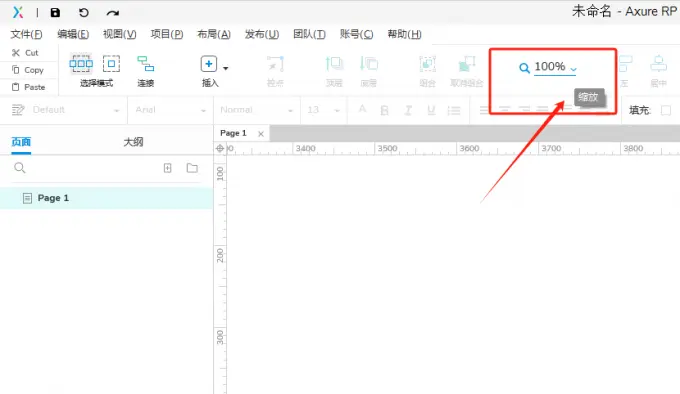Open the 布局(A) menu
The height and width of the screenshot is (394, 680).
point(214,34)
